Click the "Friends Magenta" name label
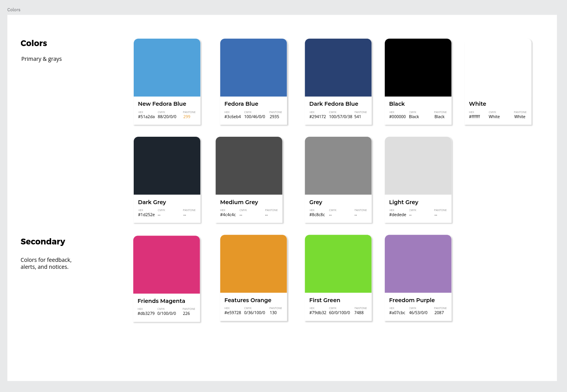This screenshot has height=392, width=567. (161, 301)
